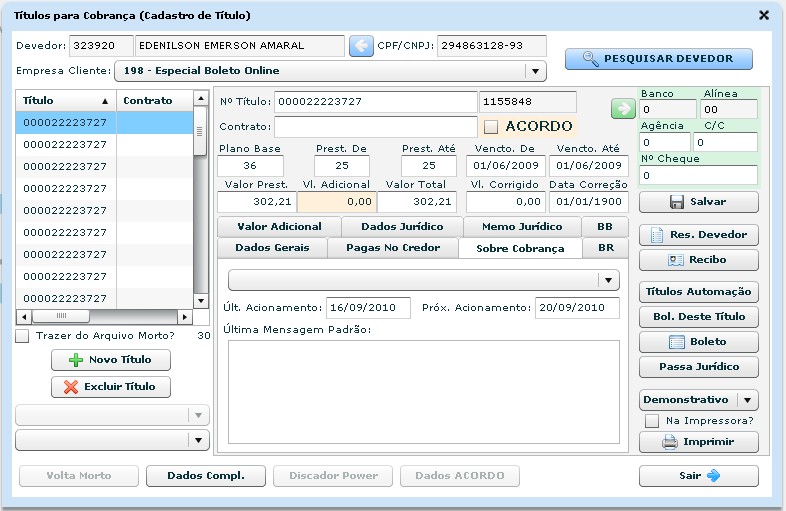Open the Demonstrativo dropdown arrow
This screenshot has width=786, height=511.
[x=747, y=400]
